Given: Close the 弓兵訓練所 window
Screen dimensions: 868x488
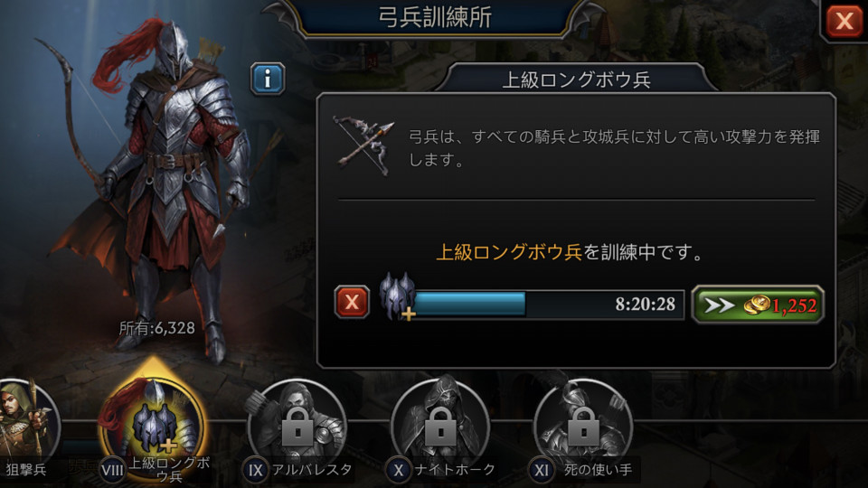Looking at the screenshot, I should (844, 21).
